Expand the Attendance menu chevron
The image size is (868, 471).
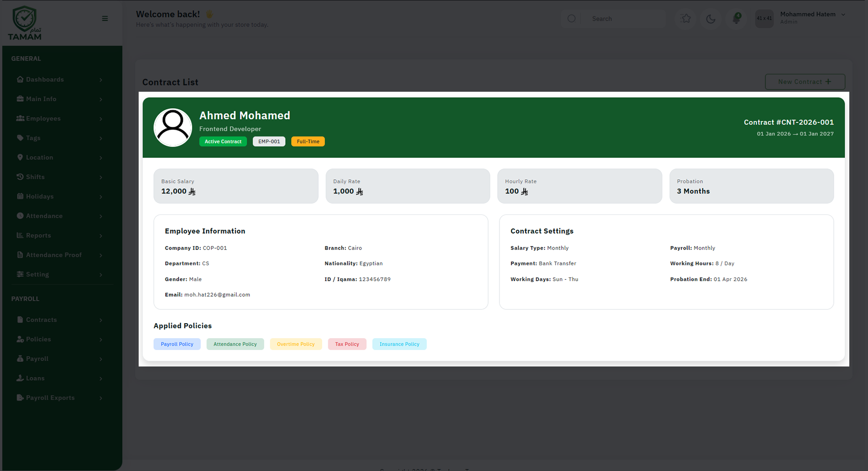point(101,216)
